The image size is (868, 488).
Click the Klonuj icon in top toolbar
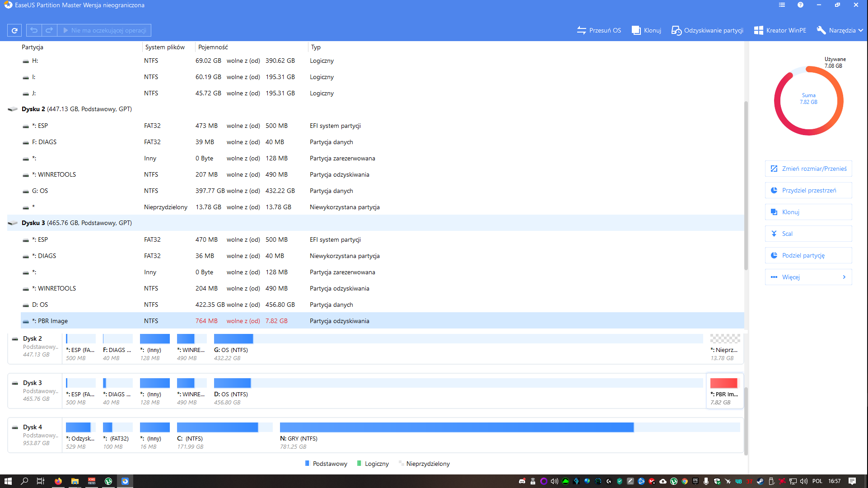coord(636,30)
